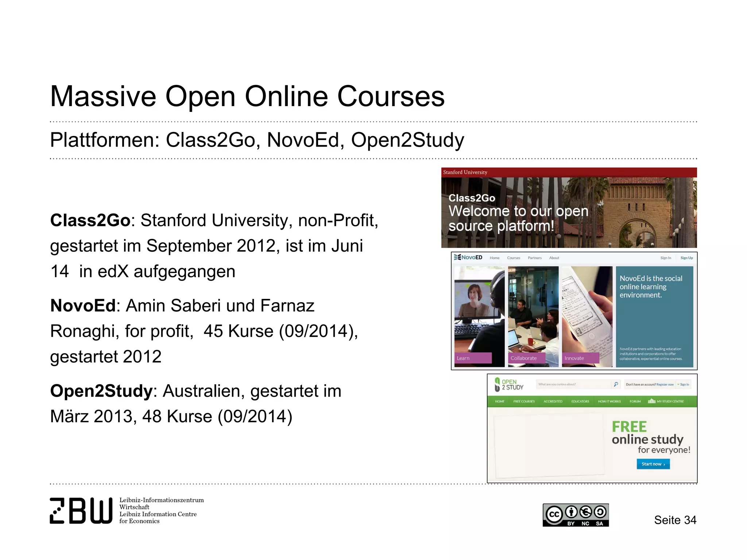The image size is (747, 560).
Task: Click the Open2Study logo
Action: click(x=509, y=385)
